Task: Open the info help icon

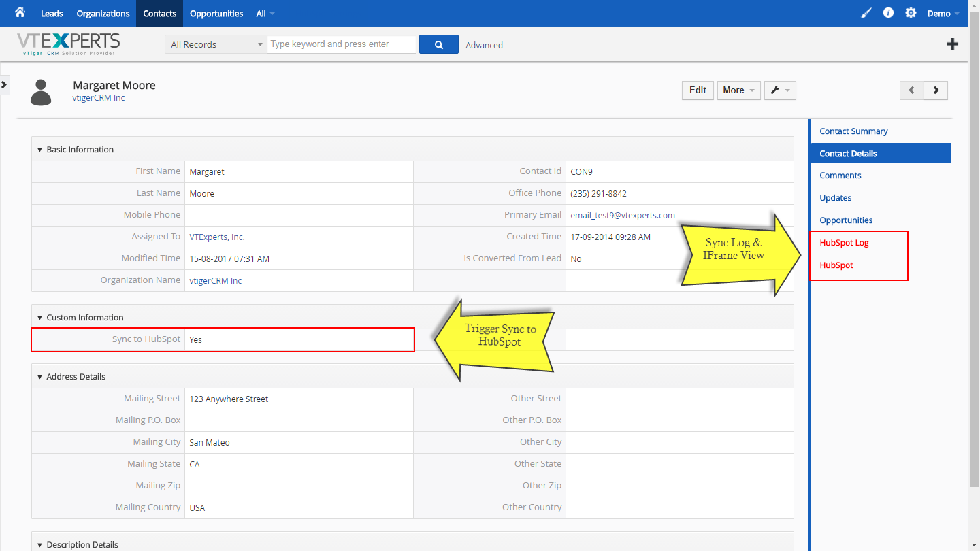Action: tap(888, 13)
